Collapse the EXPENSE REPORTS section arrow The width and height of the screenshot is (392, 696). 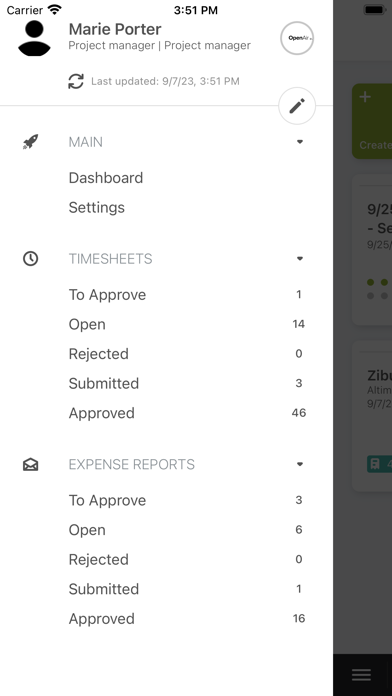(x=300, y=464)
